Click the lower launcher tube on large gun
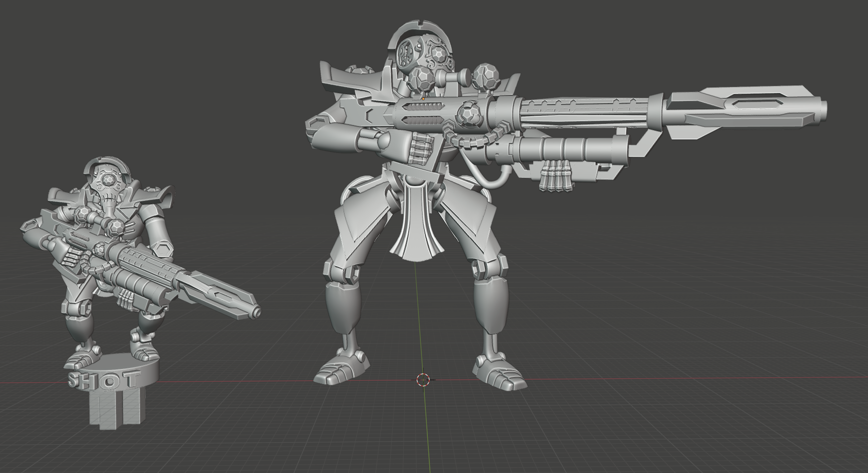 (568, 149)
